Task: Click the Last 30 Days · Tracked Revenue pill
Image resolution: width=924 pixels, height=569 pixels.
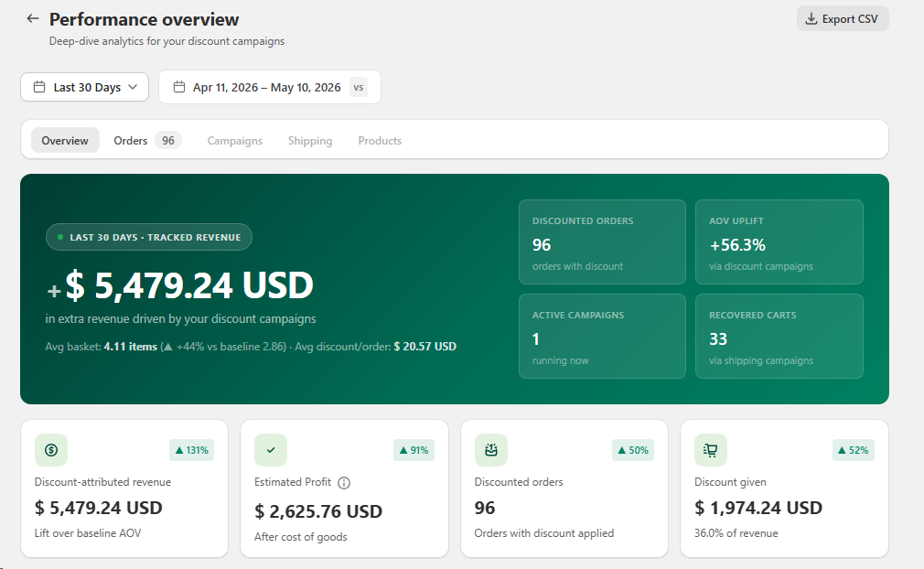Action: click(x=149, y=237)
